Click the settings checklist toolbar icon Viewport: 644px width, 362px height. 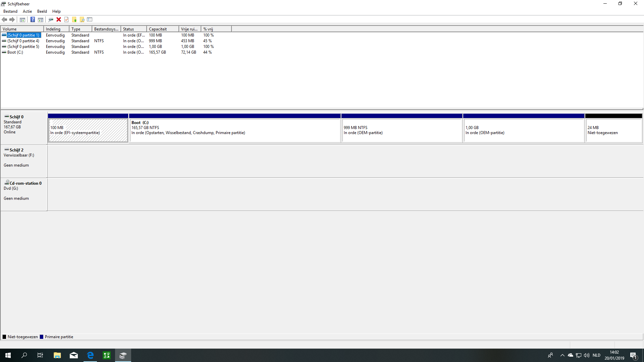click(x=90, y=19)
